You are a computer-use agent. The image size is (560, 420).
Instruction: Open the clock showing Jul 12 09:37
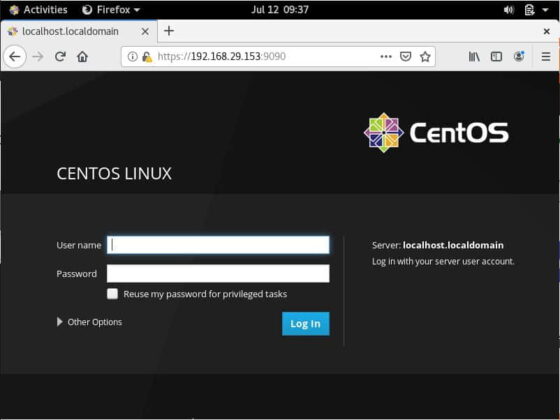[280, 10]
